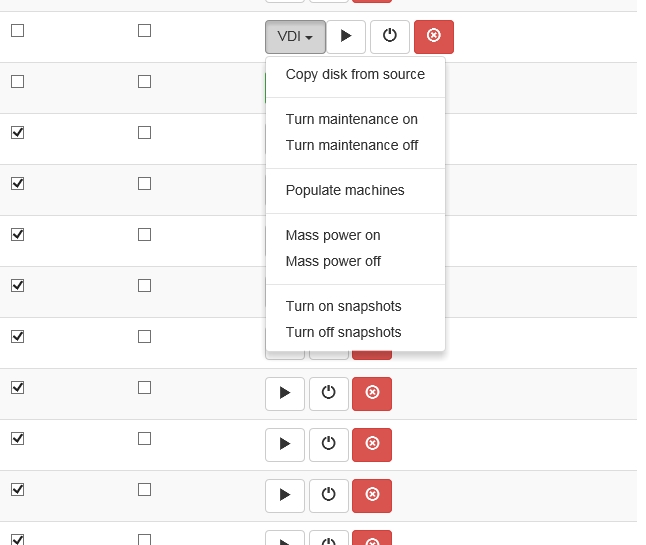Uncheck the first checked box in the left column
This screenshot has width=646, height=545.
pyautogui.click(x=17, y=132)
